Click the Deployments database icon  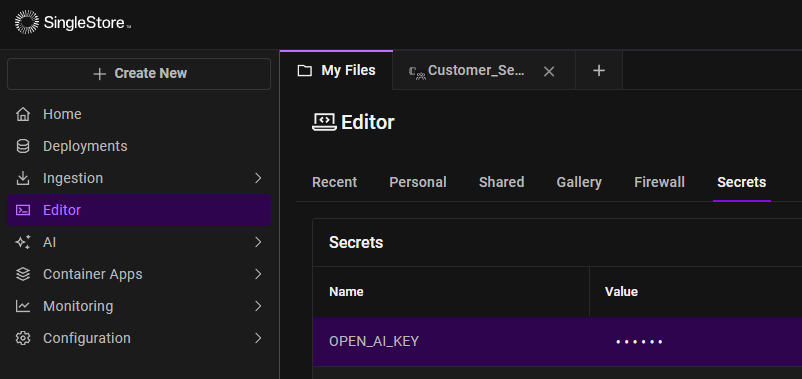(23, 146)
